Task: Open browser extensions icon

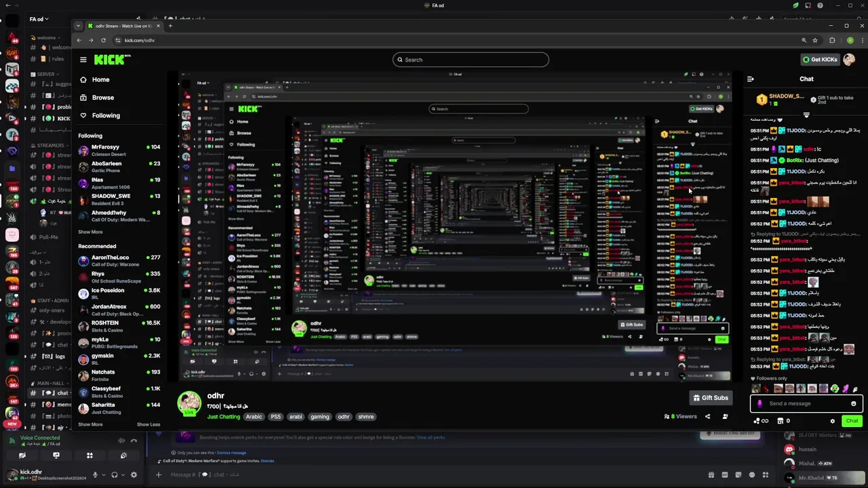Action: [x=832, y=40]
